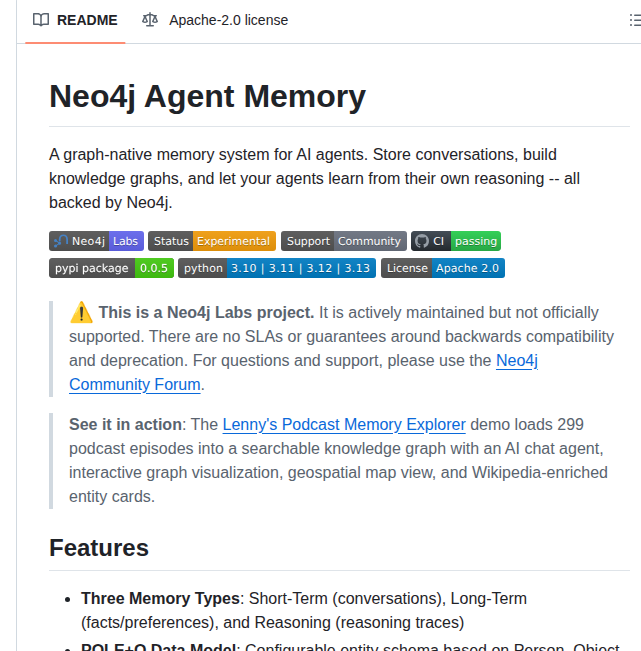Click 'Three Memory Types' bold text
This screenshot has width=641, height=651.
(x=160, y=598)
